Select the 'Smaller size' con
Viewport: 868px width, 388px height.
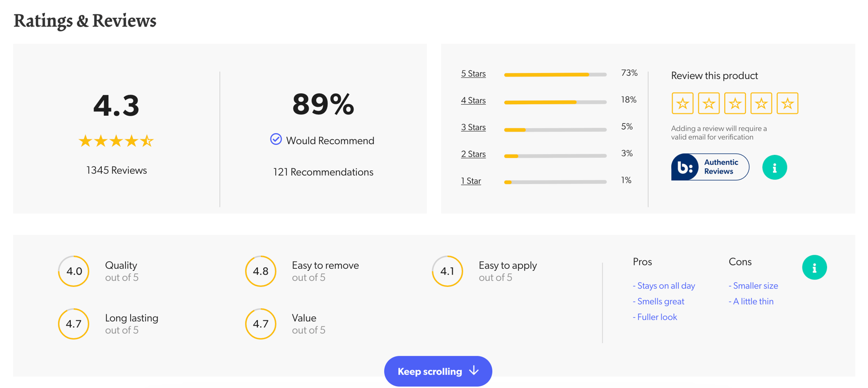point(753,286)
